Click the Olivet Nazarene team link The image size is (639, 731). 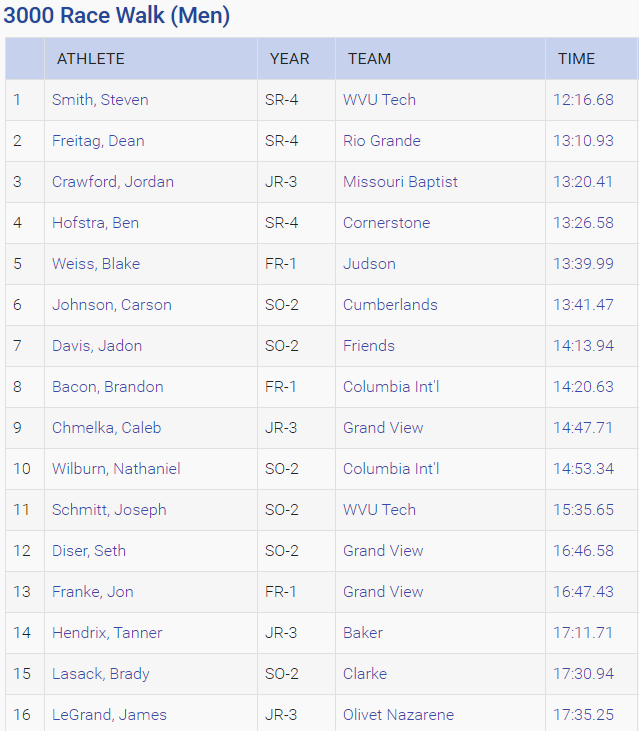point(398,715)
